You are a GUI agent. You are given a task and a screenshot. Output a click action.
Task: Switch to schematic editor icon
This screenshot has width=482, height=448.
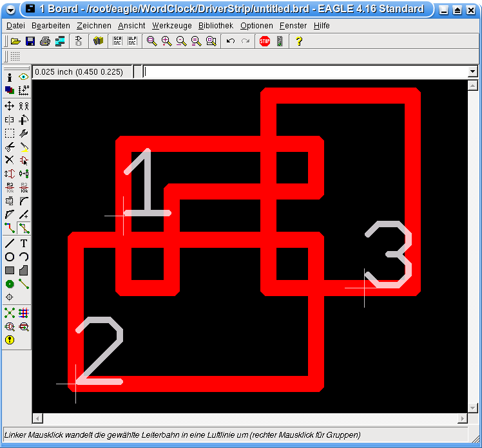coord(79,41)
